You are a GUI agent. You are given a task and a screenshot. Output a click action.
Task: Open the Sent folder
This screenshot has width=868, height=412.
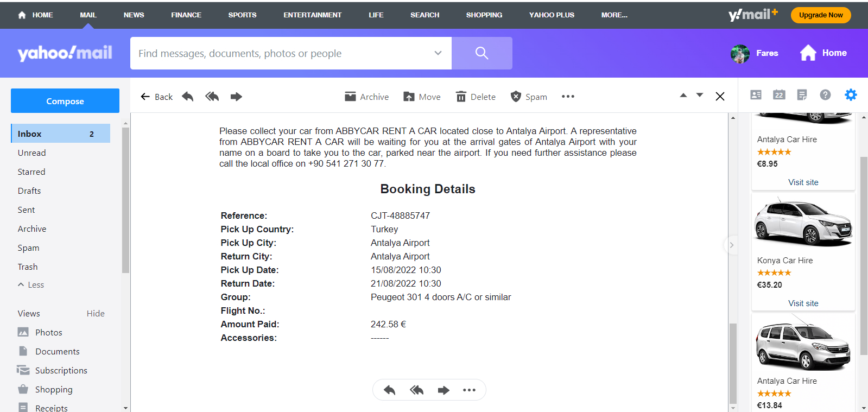click(x=26, y=210)
